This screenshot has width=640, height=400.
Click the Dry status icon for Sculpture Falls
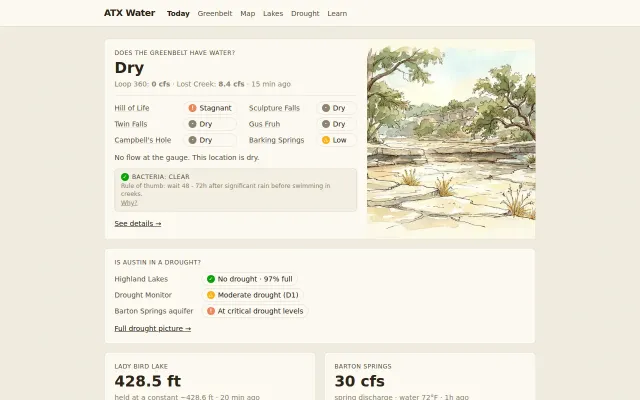click(326, 108)
